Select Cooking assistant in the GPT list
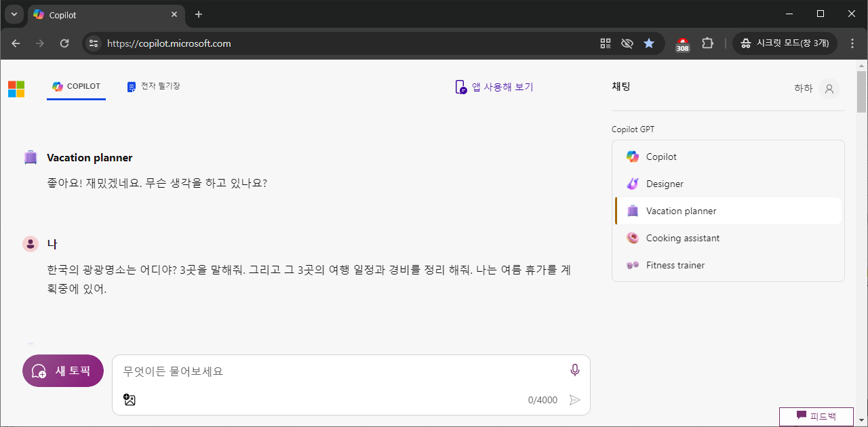This screenshot has width=868, height=427. tap(728, 238)
